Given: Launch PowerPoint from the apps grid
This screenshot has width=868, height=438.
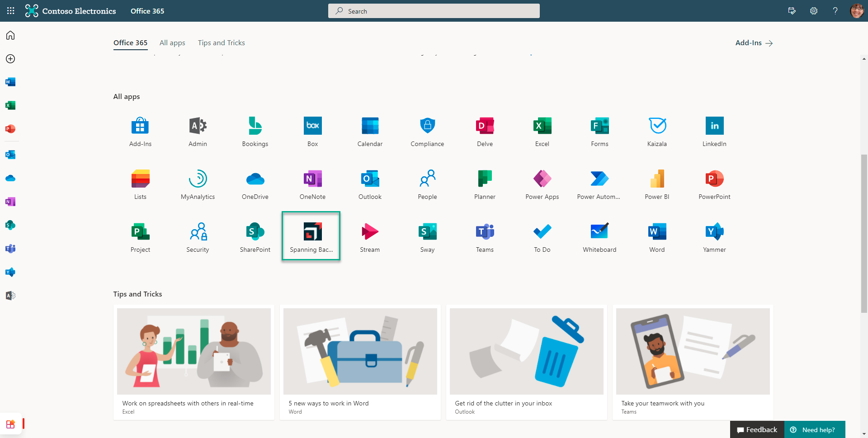Looking at the screenshot, I should [x=714, y=184].
